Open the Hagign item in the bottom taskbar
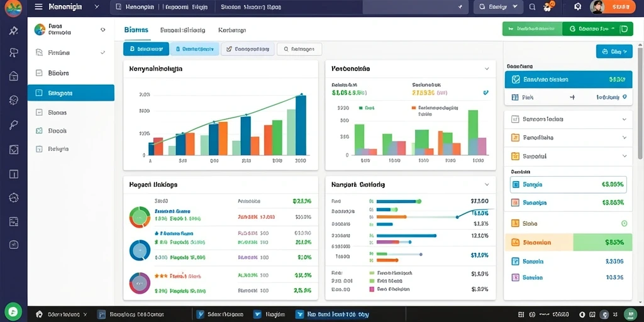Image resolution: width=644 pixels, height=322 pixels. 270,314
